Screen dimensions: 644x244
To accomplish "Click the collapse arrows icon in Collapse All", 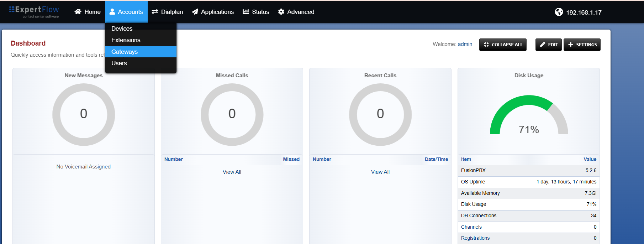I will (486, 45).
